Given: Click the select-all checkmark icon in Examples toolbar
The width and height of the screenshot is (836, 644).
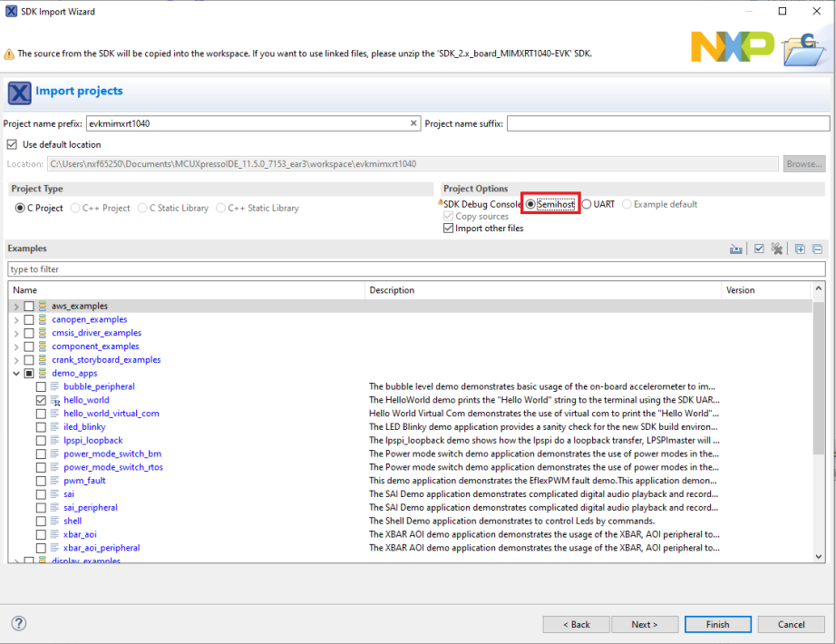Looking at the screenshot, I should click(759, 249).
